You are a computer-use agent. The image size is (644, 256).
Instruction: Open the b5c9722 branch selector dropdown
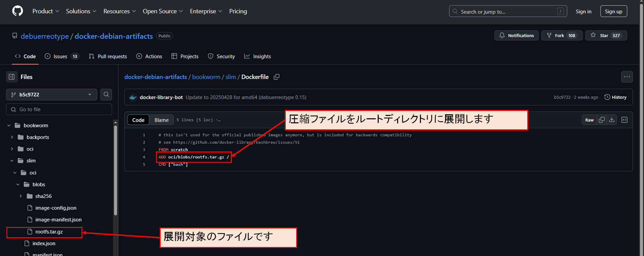[x=52, y=94]
